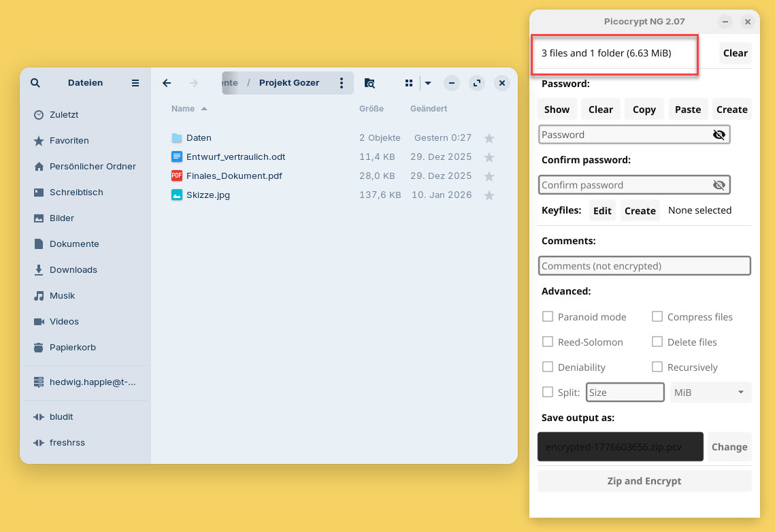Toggle password visibility eye icon
Screen dimensions: 775x532
[x=719, y=135]
